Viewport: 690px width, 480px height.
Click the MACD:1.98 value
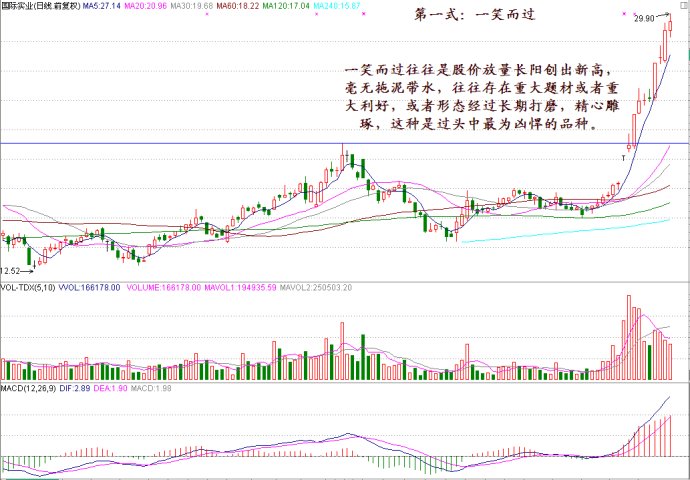click(x=151, y=388)
